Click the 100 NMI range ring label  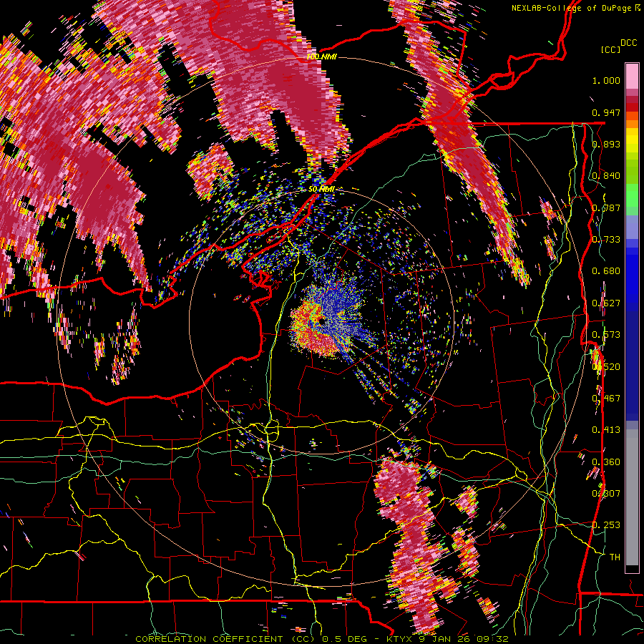pyautogui.click(x=321, y=57)
